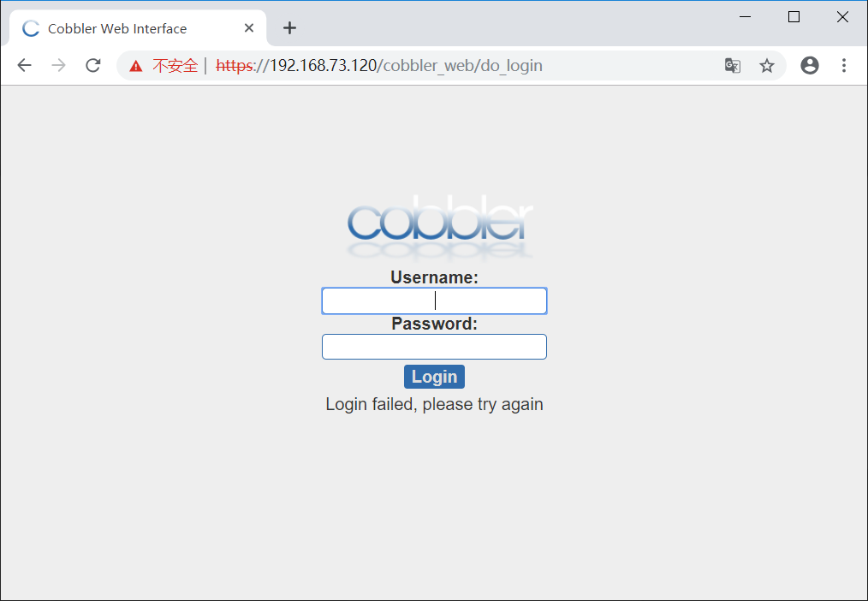
Task: Click the Cobbler logo image
Action: [x=439, y=226]
